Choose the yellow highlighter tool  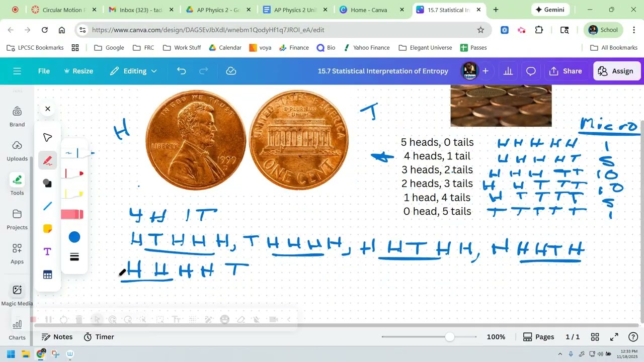74,194
